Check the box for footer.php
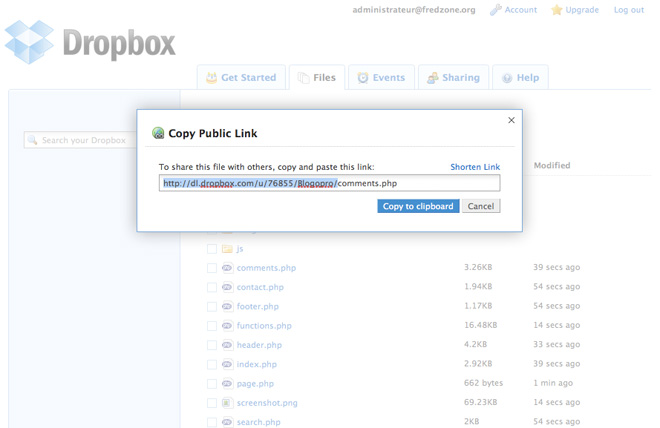660x428 pixels. tap(212, 307)
